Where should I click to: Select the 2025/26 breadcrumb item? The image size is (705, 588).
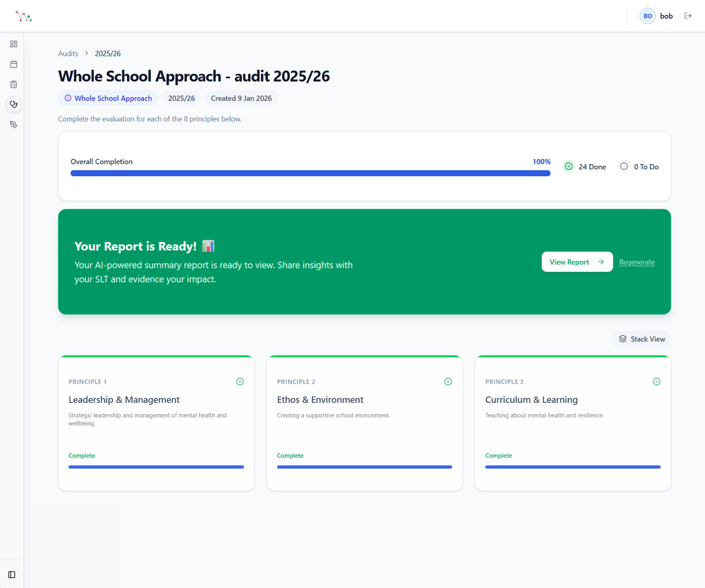pyautogui.click(x=108, y=53)
